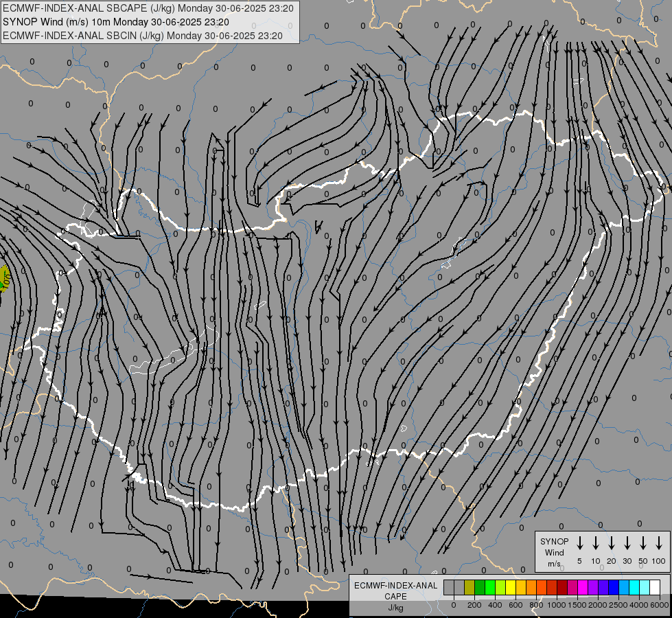Click the SBCAPE title line in the header
Screen dimensions: 672x618
(x=148, y=8)
